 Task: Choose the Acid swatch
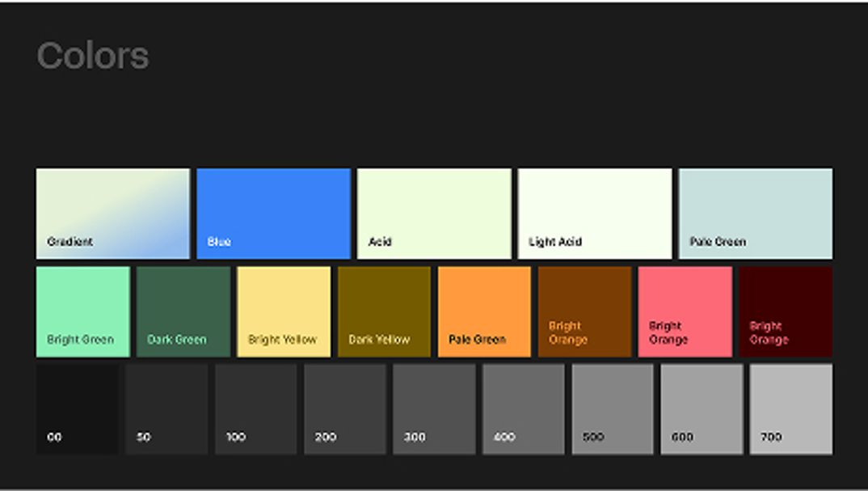[x=434, y=214]
